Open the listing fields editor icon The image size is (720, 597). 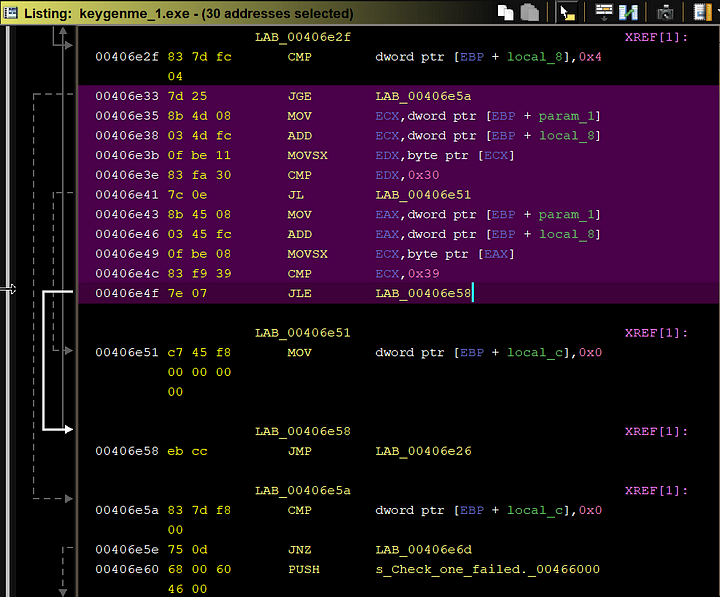604,12
